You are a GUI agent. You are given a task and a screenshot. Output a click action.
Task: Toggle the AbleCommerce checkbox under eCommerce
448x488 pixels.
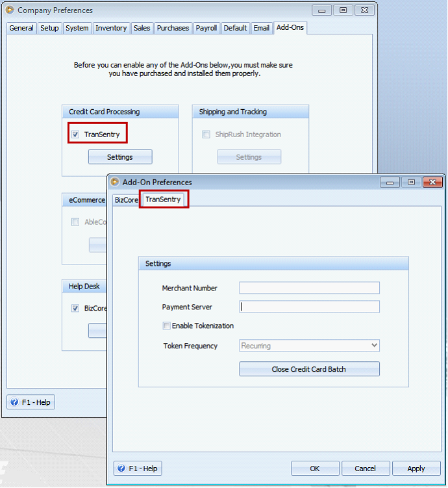click(75, 222)
